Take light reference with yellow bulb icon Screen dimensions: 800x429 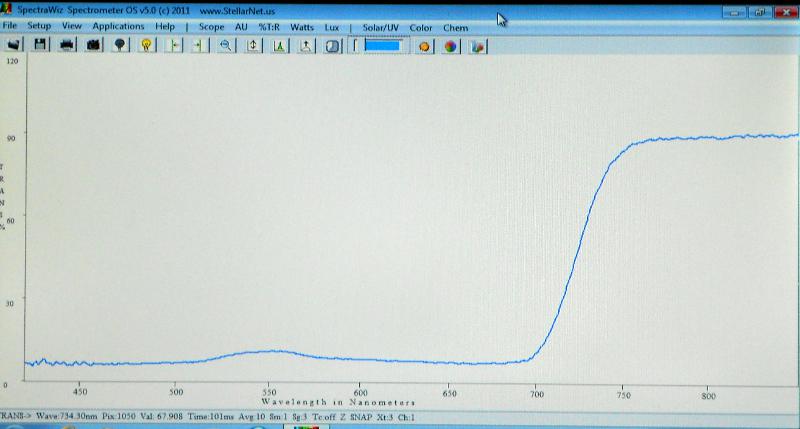[146, 45]
